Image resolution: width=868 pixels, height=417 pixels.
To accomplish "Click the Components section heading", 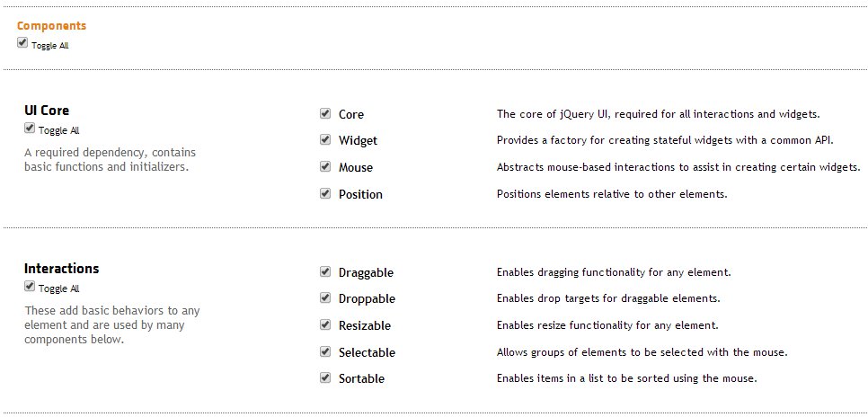I will tap(51, 26).
